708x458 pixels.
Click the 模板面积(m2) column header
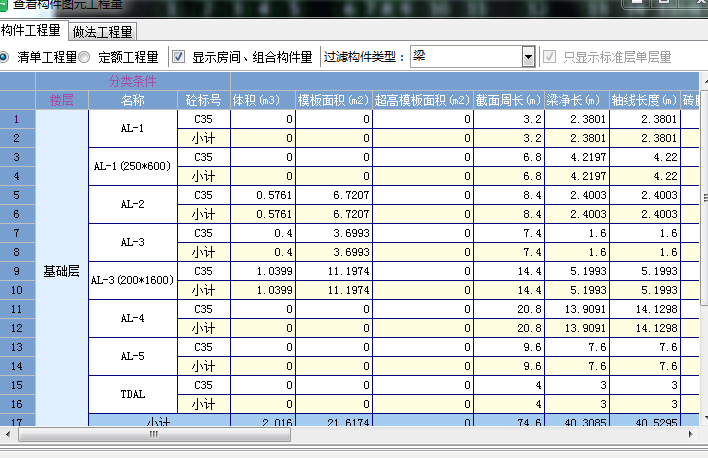(334, 100)
